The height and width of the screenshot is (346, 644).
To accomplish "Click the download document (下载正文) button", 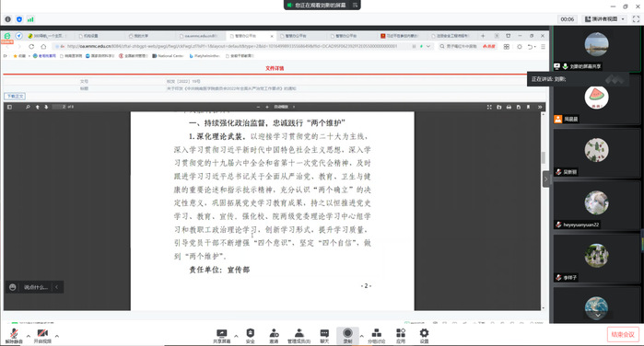I will 15,96.
